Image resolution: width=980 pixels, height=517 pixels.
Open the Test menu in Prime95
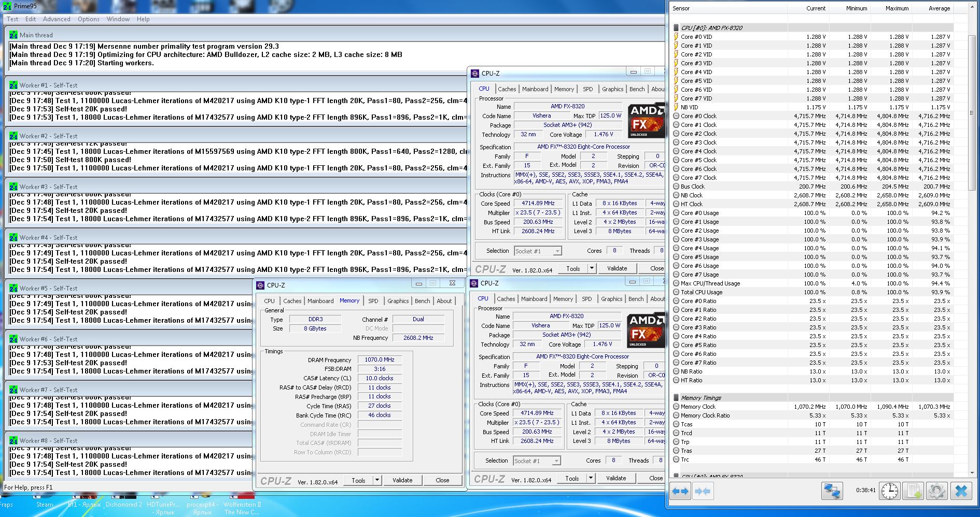[12, 19]
